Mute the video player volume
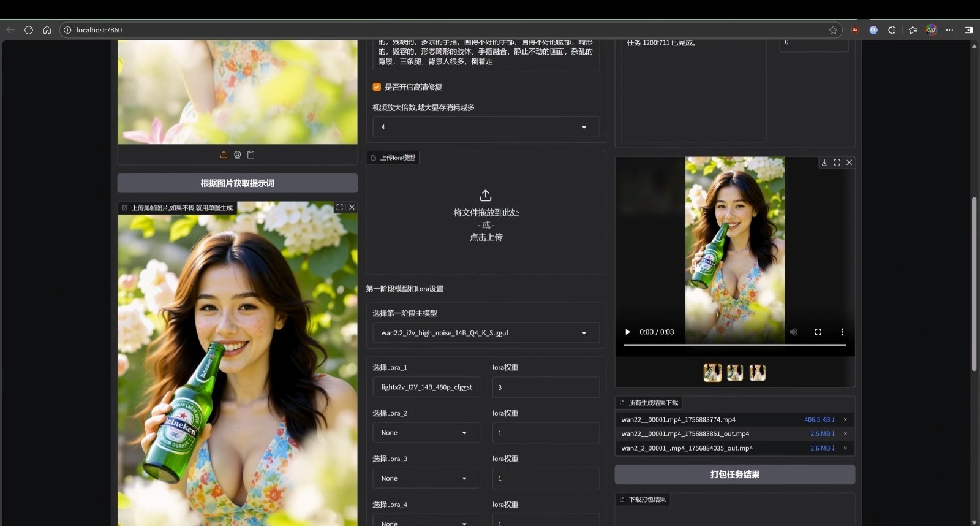Screen dimensions: 980x526 tap(793, 332)
